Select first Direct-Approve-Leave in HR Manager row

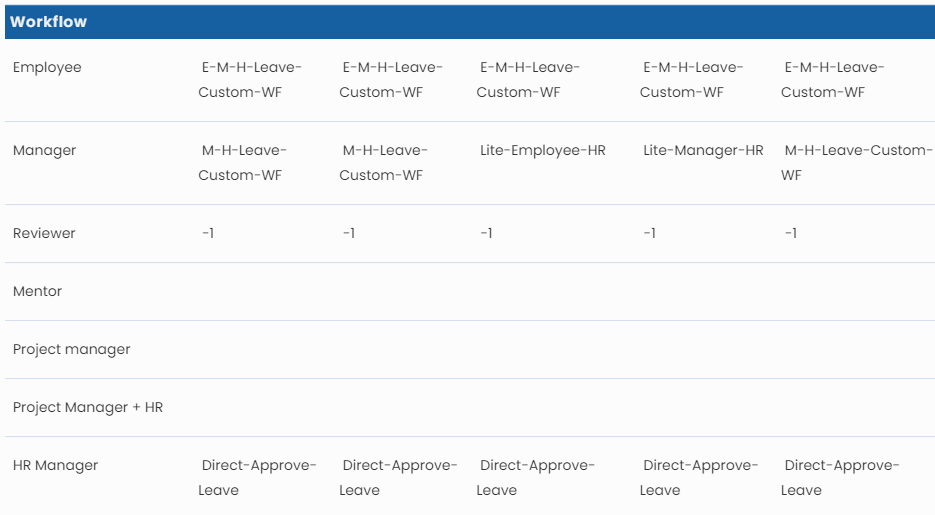[x=257, y=477]
